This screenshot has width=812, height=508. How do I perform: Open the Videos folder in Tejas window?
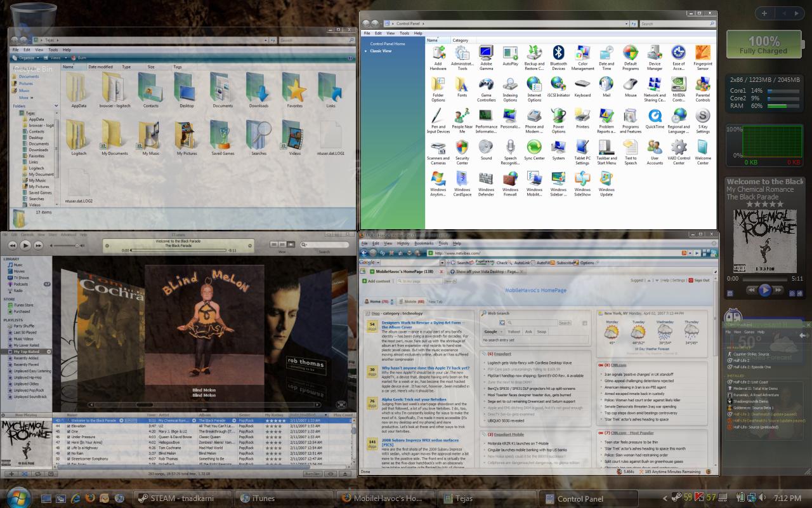[294, 138]
